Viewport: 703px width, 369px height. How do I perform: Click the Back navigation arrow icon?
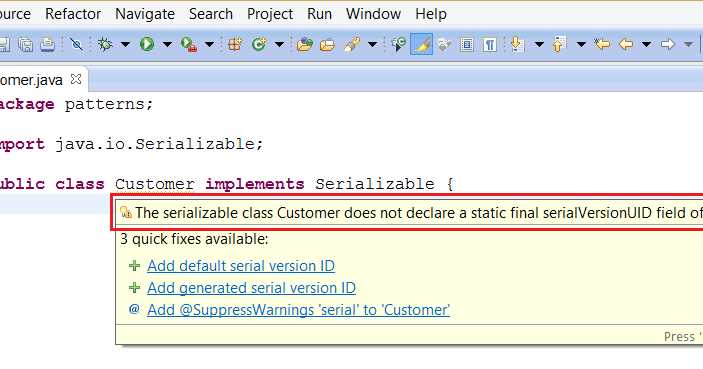pos(626,44)
